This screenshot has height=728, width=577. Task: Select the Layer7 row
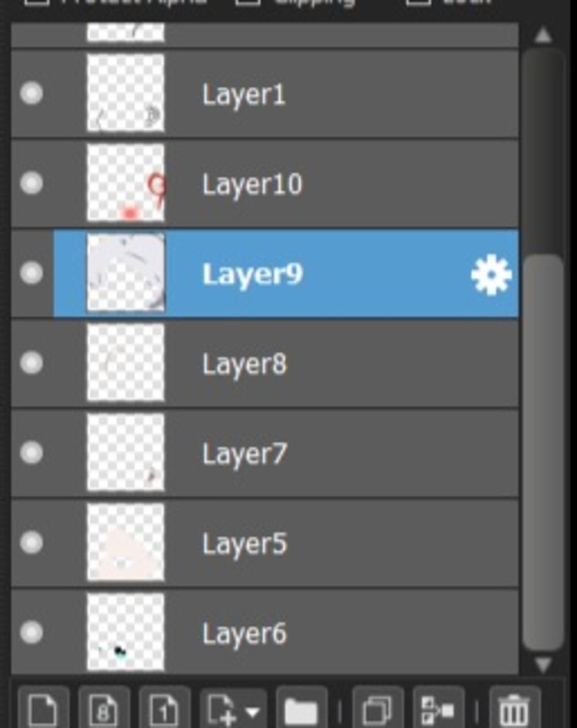[265, 453]
